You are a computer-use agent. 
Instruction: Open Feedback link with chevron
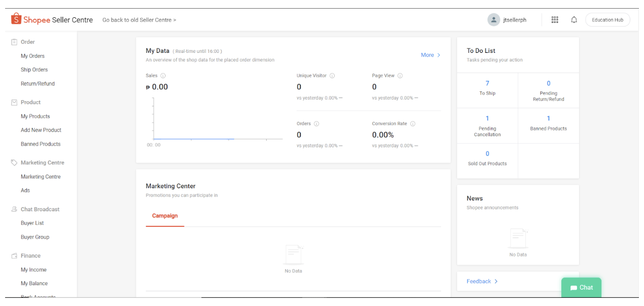tap(482, 281)
